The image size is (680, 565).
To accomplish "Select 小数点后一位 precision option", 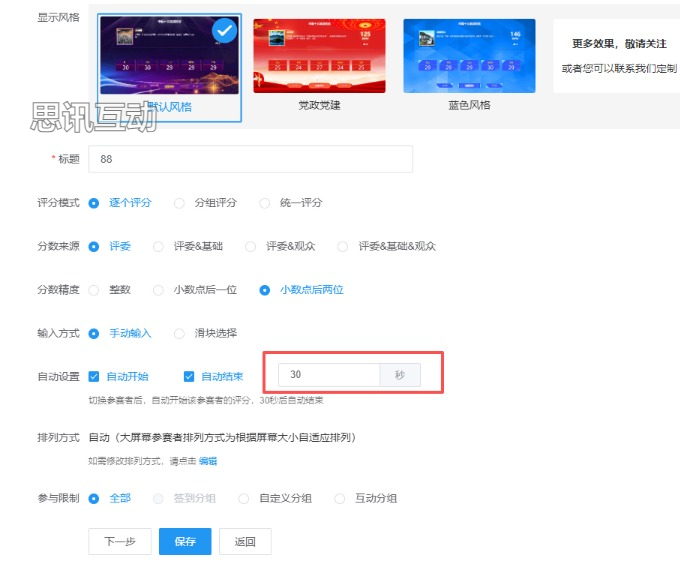I will pyautogui.click(x=158, y=290).
